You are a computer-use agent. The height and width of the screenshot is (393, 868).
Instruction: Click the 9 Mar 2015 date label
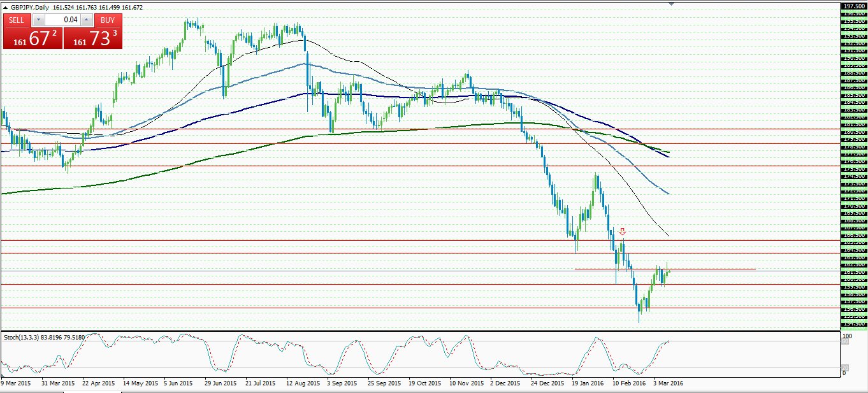point(17,383)
